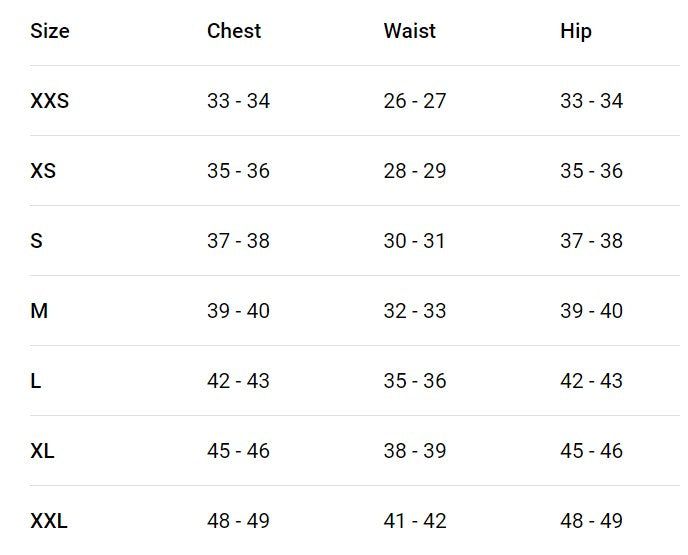Click the Chest column header
The image size is (688, 555).
click(x=234, y=31)
